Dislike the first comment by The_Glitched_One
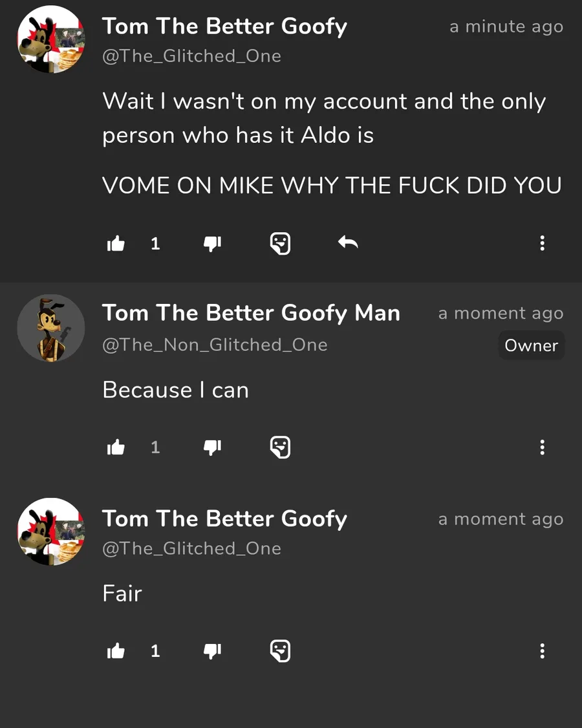Viewport: 582px width, 728px height. pyautogui.click(x=213, y=244)
